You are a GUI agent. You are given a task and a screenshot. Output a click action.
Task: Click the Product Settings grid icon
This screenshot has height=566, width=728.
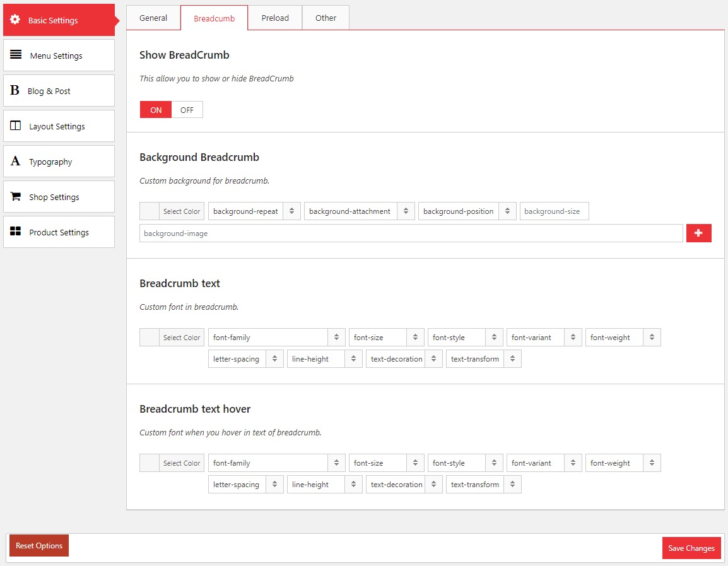point(16,232)
